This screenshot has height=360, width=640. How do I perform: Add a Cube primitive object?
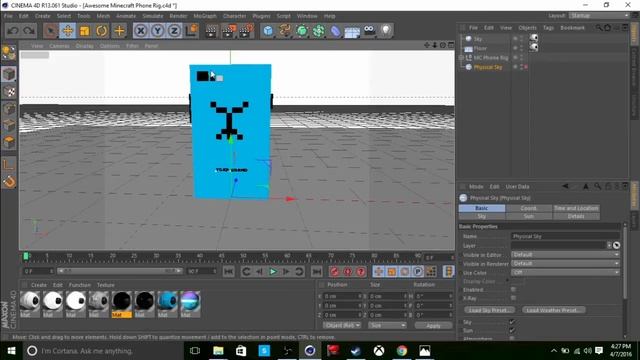pyautogui.click(x=268, y=31)
